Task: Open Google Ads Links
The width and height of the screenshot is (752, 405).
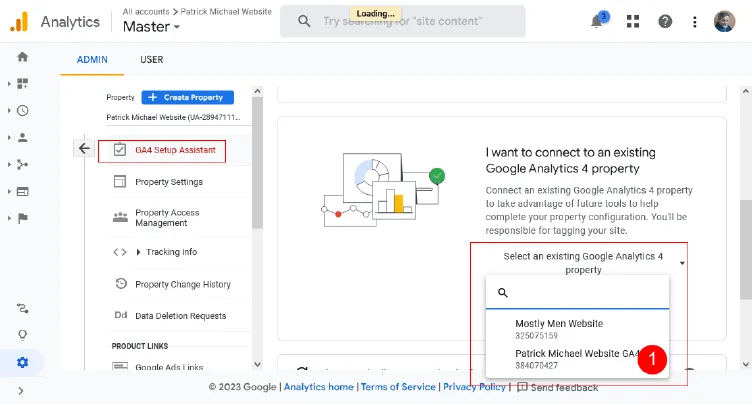Action: tap(169, 367)
